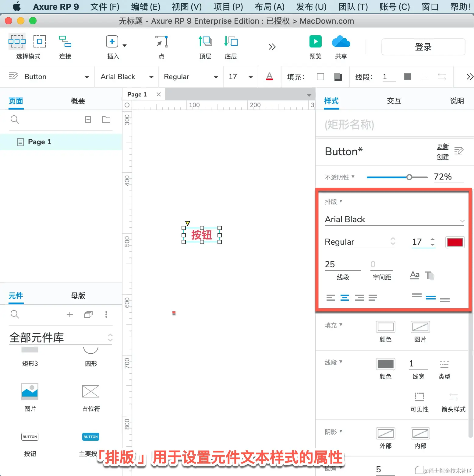Select the Primary Button widget

tap(91, 437)
